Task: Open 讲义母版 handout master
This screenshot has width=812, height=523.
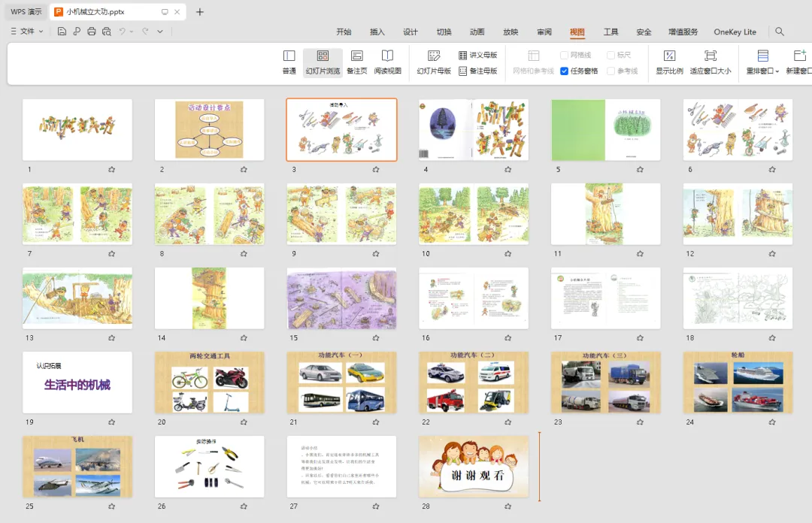Action: [478, 55]
